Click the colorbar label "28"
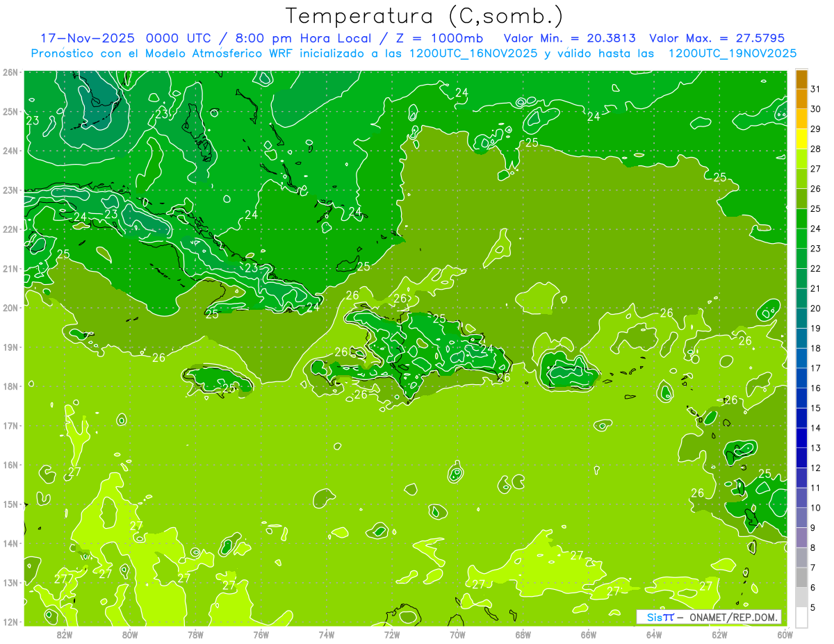This screenshot has width=834, height=644. pos(815,149)
